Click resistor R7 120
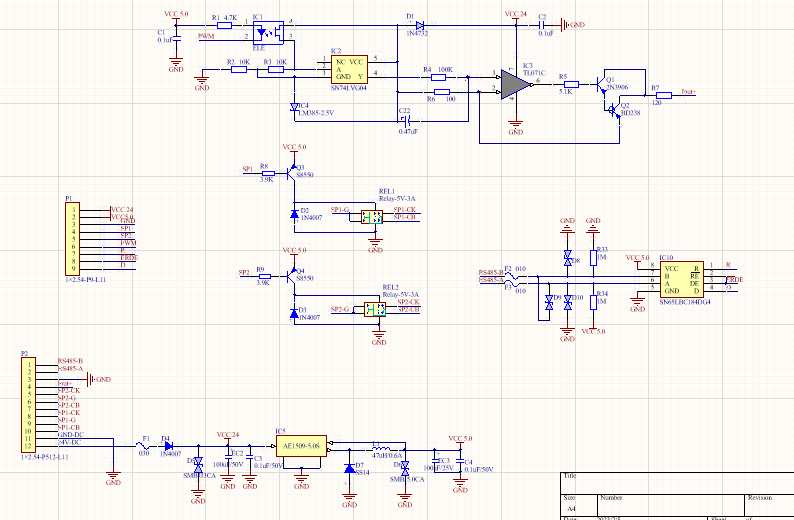Image resolution: width=794 pixels, height=520 pixels. tap(663, 95)
